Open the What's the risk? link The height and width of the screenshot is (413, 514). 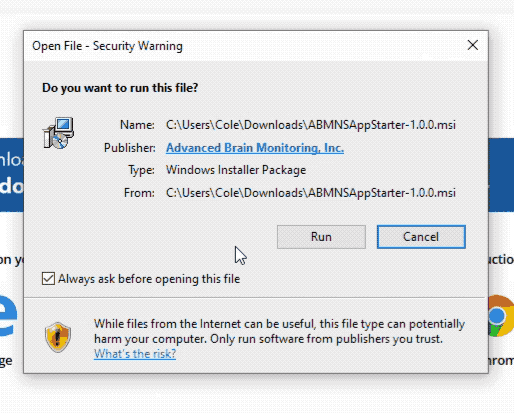[x=135, y=354]
